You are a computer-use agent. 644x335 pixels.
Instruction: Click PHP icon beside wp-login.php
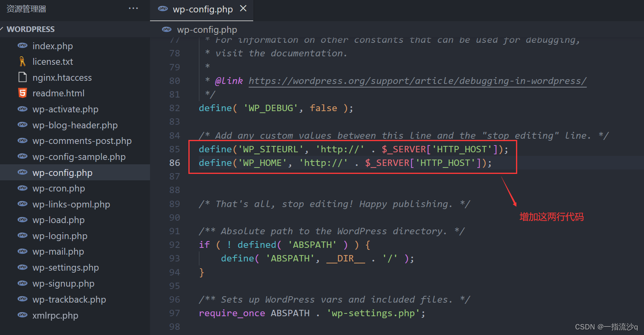point(23,235)
